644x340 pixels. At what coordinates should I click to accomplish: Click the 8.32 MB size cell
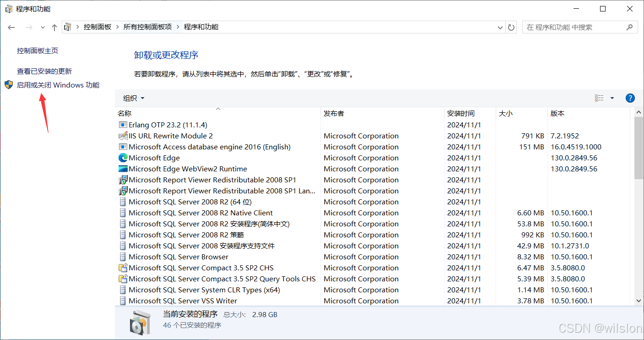click(530, 257)
